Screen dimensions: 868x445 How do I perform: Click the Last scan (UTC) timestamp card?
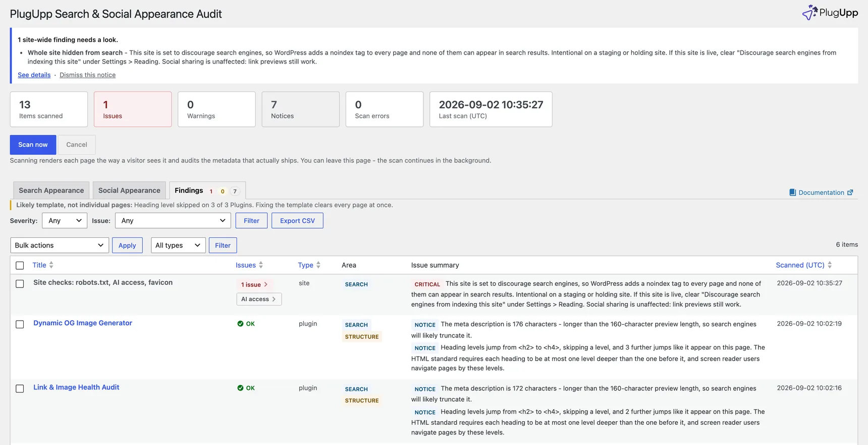(x=491, y=109)
